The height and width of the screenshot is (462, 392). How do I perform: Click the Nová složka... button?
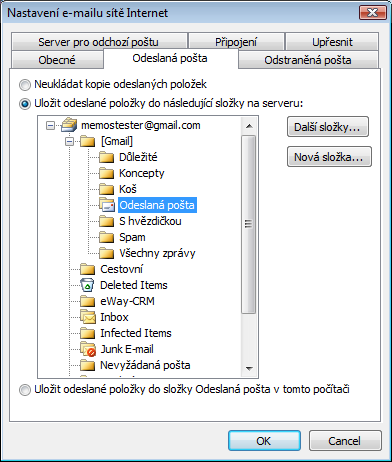click(329, 157)
